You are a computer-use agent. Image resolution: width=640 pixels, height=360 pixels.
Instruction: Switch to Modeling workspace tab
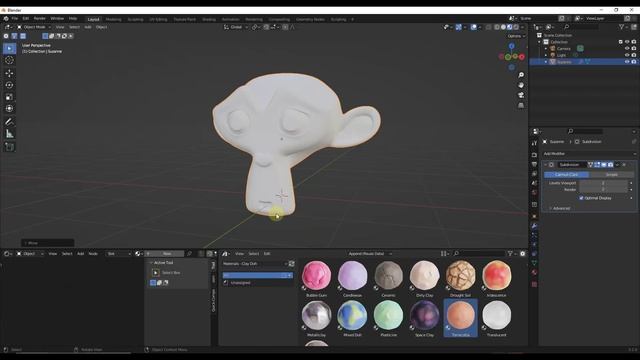pos(113,19)
